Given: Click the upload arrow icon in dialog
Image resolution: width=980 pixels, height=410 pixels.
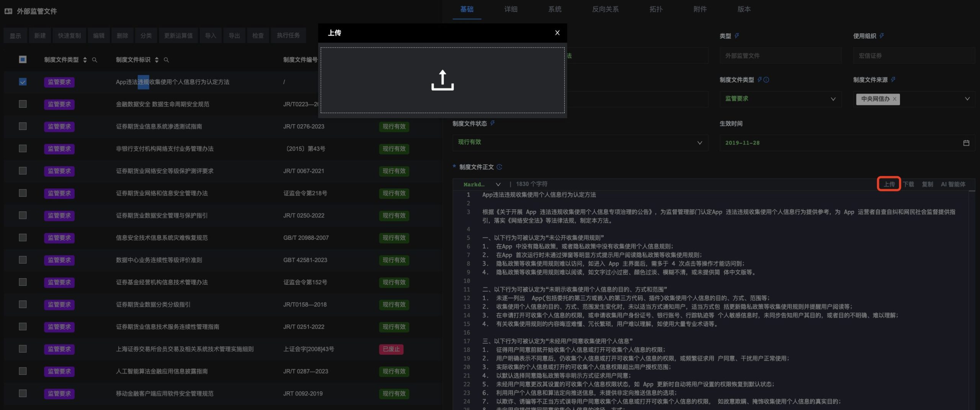Looking at the screenshot, I should [x=443, y=80].
